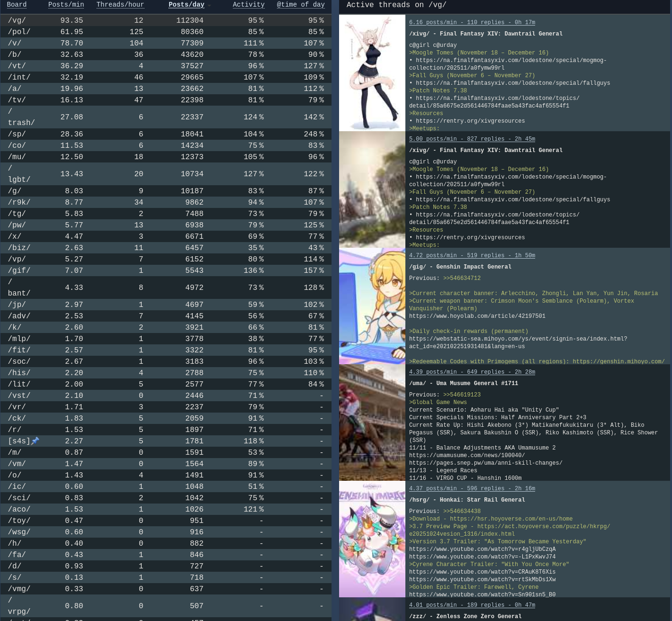Screen dimensions: 672x621
Task: Open the Uma Musume horse race thumbnail
Action: coord(372,423)
